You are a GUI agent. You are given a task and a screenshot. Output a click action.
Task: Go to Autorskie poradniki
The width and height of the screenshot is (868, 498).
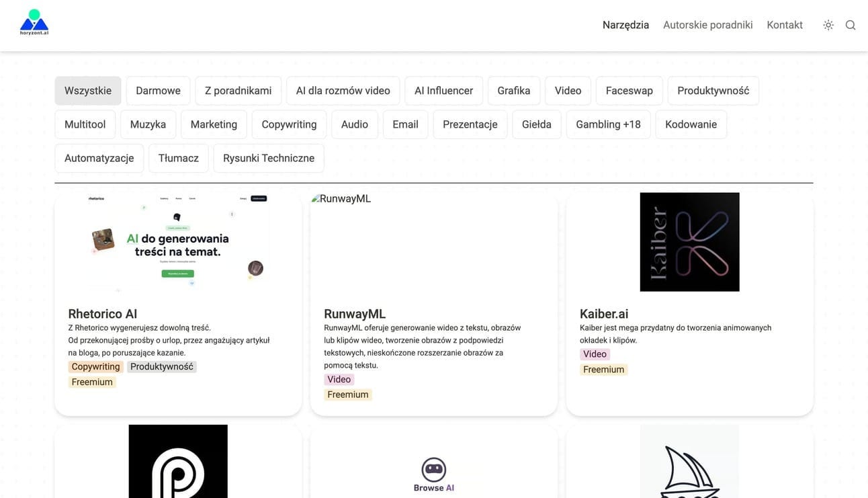708,25
